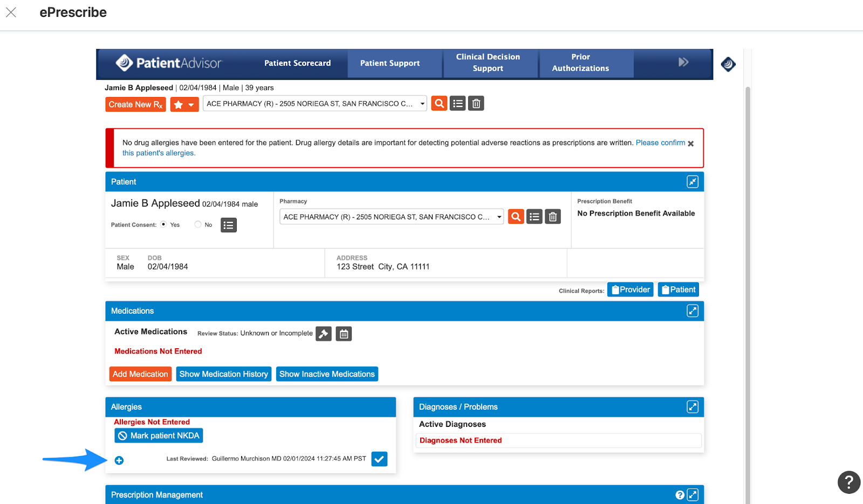The image size is (863, 504).
Task: Select the Yes patient consent radio button
Action: [163, 224]
